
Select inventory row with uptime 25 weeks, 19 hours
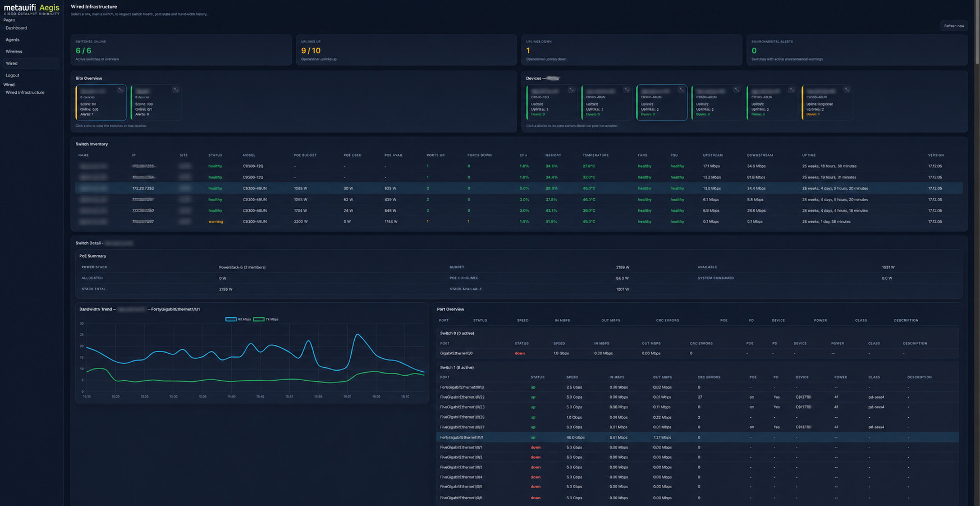tap(519, 177)
